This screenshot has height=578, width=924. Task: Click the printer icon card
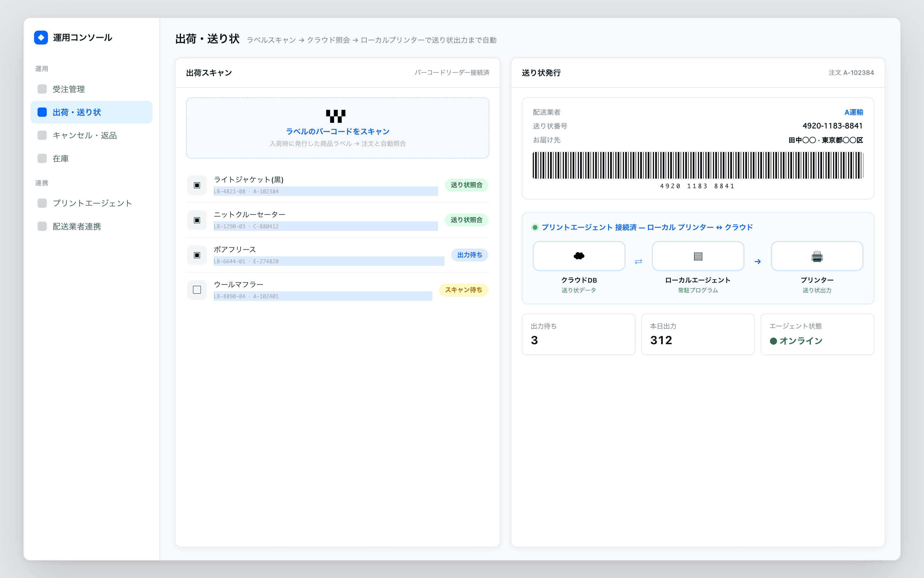click(817, 256)
